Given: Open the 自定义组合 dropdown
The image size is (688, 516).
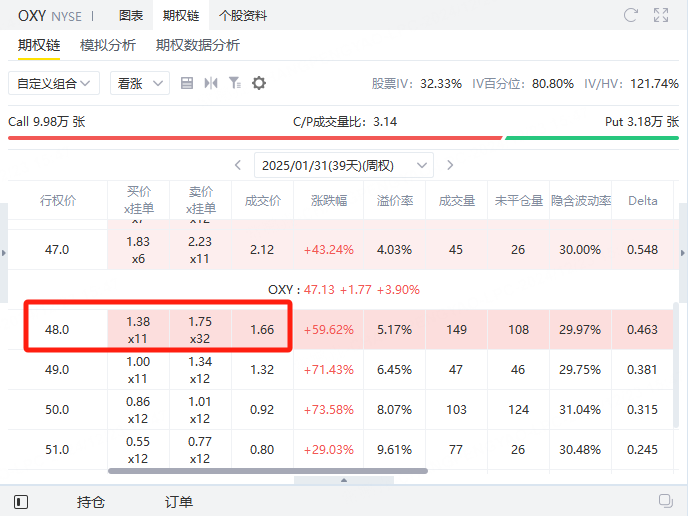Looking at the screenshot, I should click(54, 83).
